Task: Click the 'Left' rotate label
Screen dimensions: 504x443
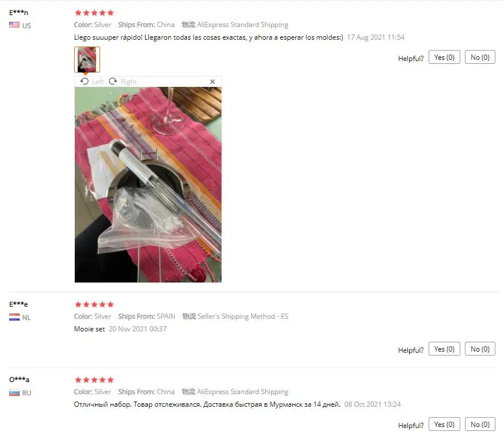Action: [x=98, y=82]
